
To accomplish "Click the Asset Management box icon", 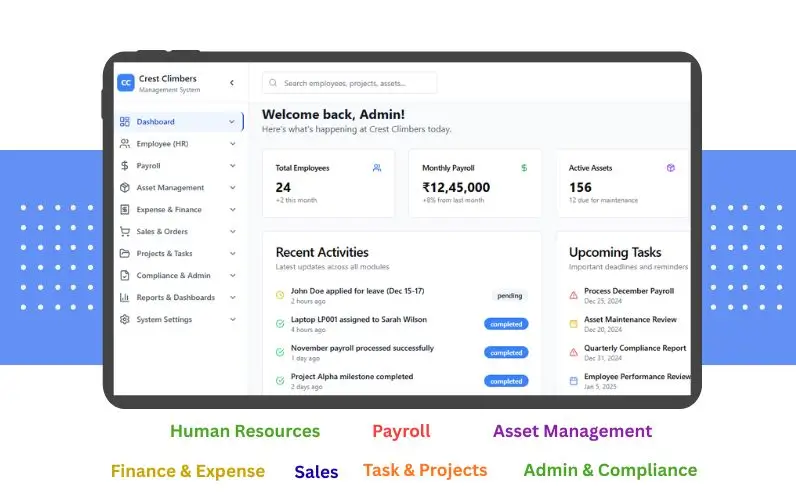I will click(124, 187).
